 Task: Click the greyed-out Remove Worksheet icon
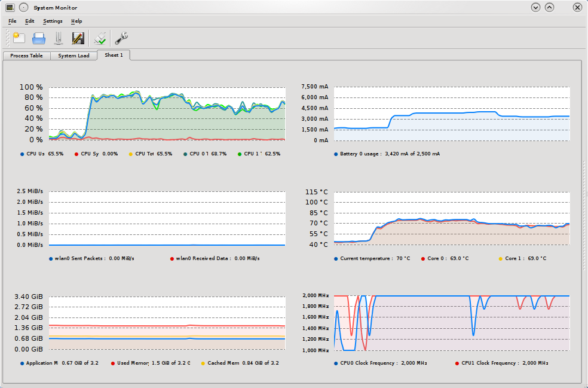click(x=58, y=38)
